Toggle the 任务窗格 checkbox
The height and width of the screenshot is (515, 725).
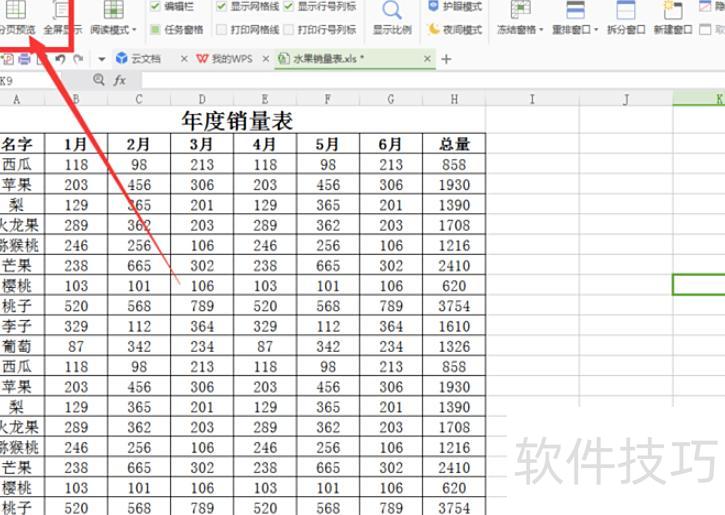(x=155, y=30)
